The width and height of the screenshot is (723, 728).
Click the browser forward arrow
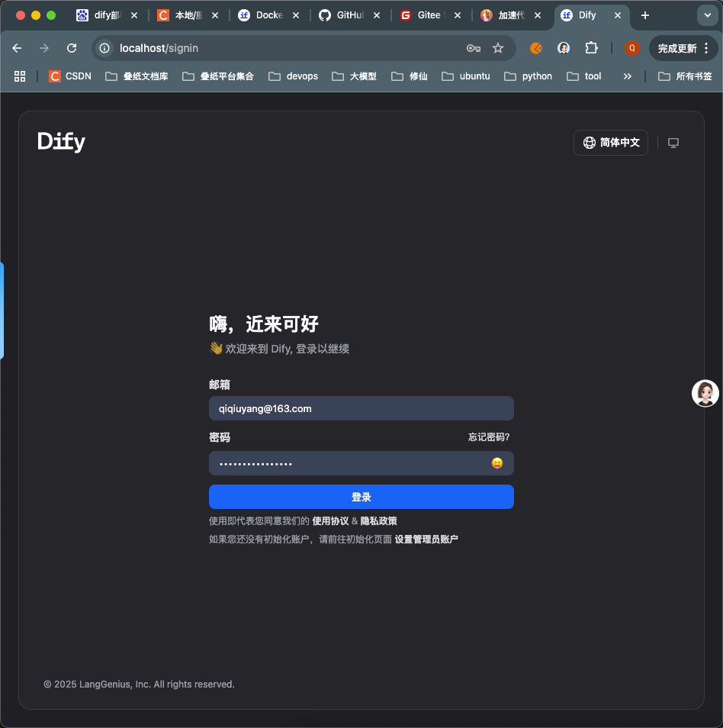pos(44,48)
